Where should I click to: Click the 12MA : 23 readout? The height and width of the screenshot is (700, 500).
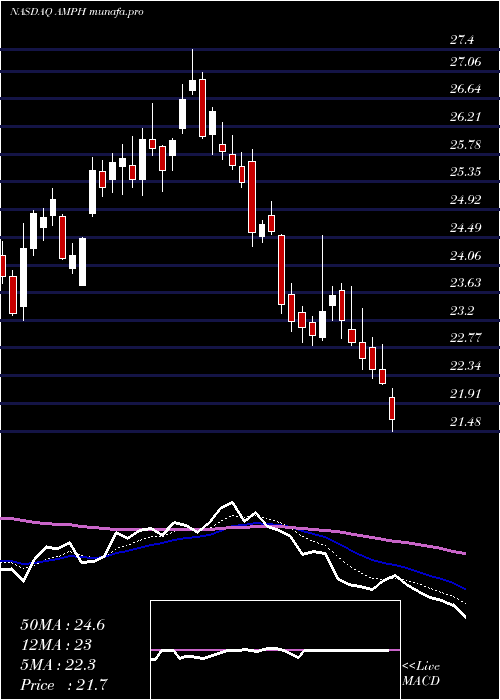56,645
